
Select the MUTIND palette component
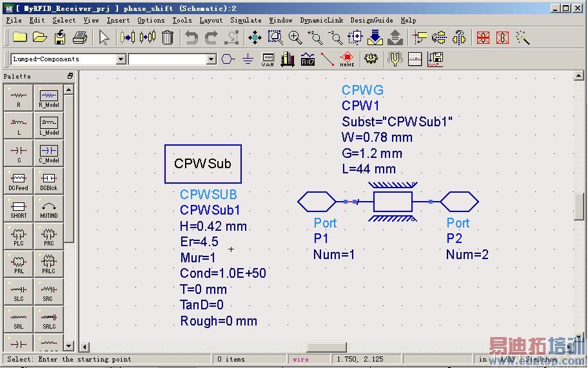(49, 209)
